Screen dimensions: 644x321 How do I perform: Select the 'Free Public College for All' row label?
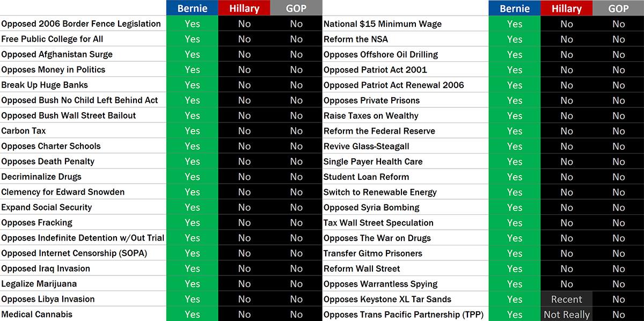52,39
